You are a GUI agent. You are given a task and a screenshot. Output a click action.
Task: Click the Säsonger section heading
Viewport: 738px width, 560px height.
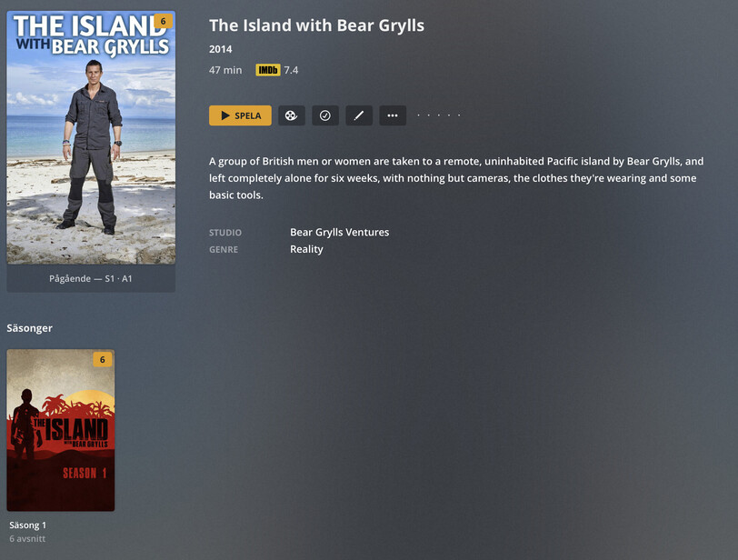click(30, 328)
